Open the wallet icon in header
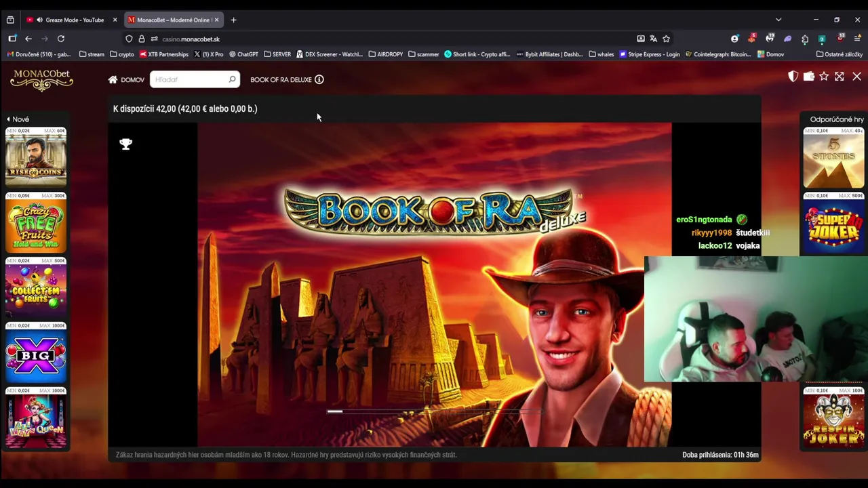The image size is (868, 488). coord(808,77)
